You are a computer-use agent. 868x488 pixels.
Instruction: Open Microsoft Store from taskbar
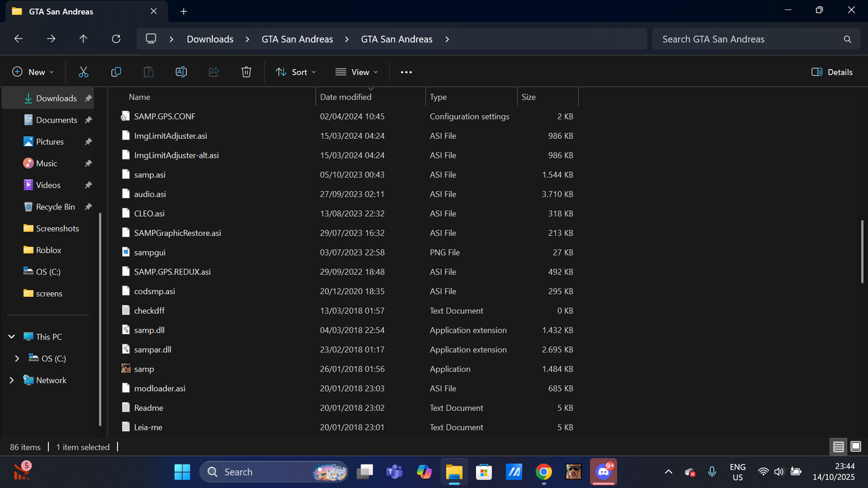point(484,472)
